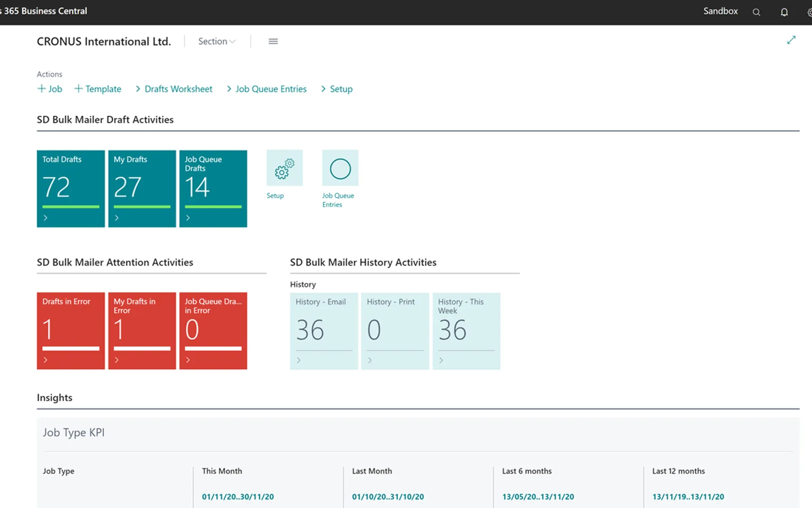Open the hamburger menu icon

click(x=273, y=41)
